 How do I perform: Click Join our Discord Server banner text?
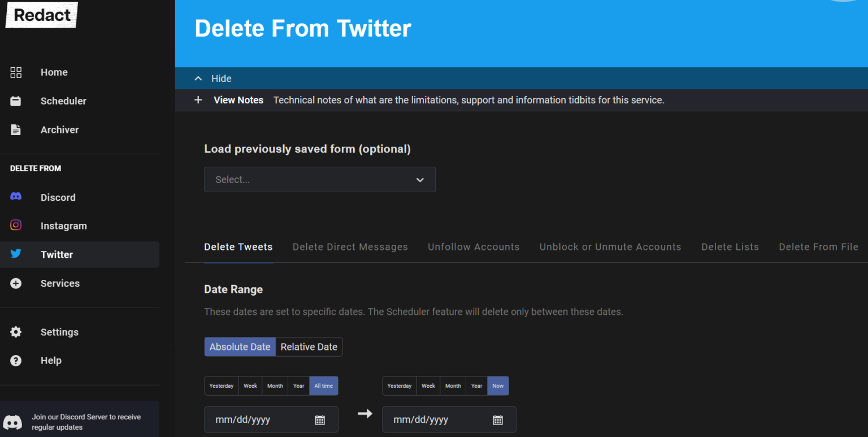pos(86,422)
